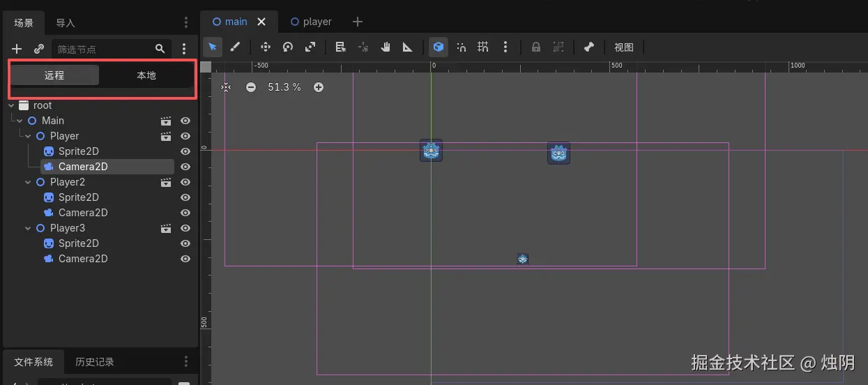
Task: Select Camera2D under Player2
Action: 82,213
